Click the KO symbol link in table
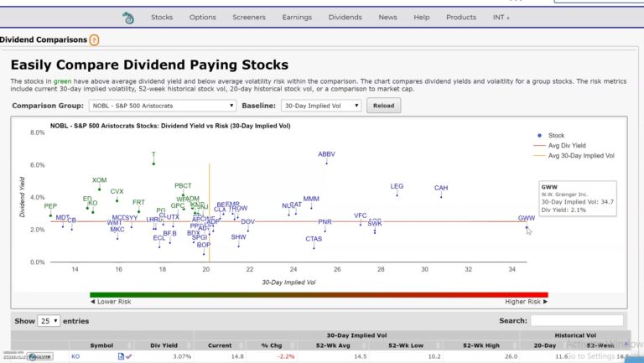This screenshot has width=644, height=363. click(x=75, y=356)
